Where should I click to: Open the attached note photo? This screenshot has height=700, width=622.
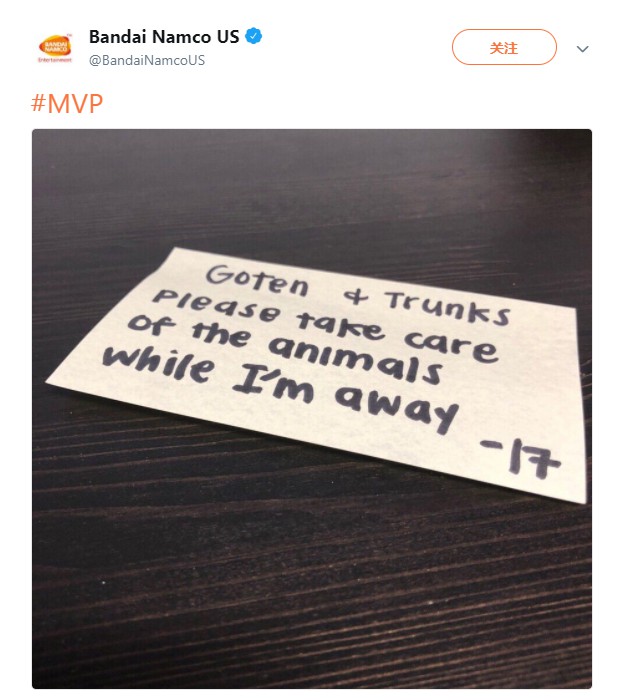coord(312,408)
